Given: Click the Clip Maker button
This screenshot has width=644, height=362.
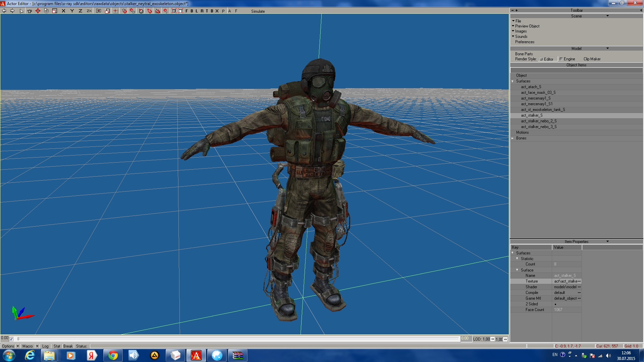Looking at the screenshot, I should pyautogui.click(x=592, y=59).
